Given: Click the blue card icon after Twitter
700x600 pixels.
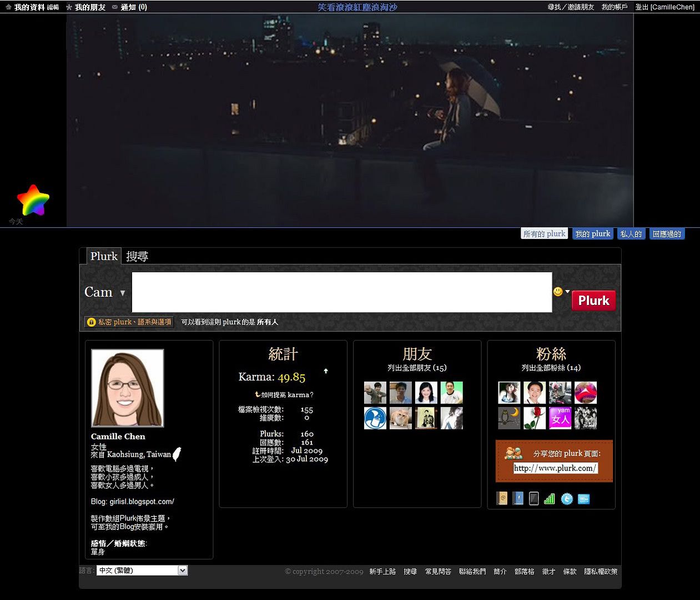Looking at the screenshot, I should click(x=583, y=498).
